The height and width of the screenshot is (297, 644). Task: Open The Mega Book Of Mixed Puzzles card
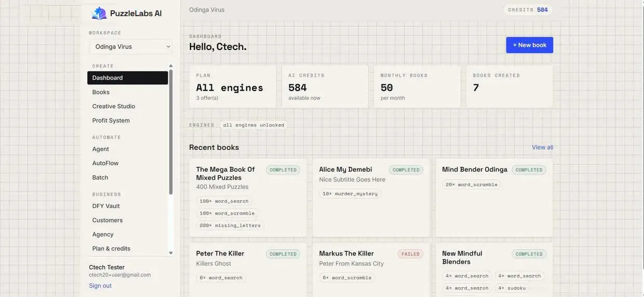248,198
